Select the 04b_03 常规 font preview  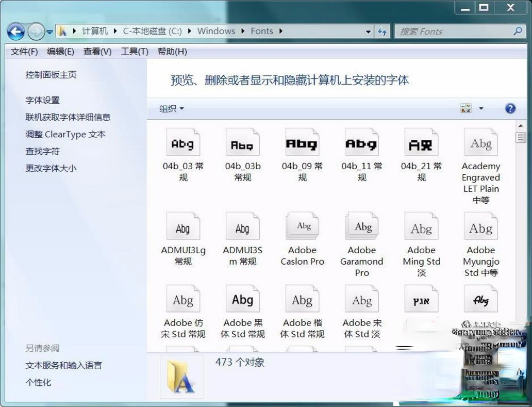(183, 143)
